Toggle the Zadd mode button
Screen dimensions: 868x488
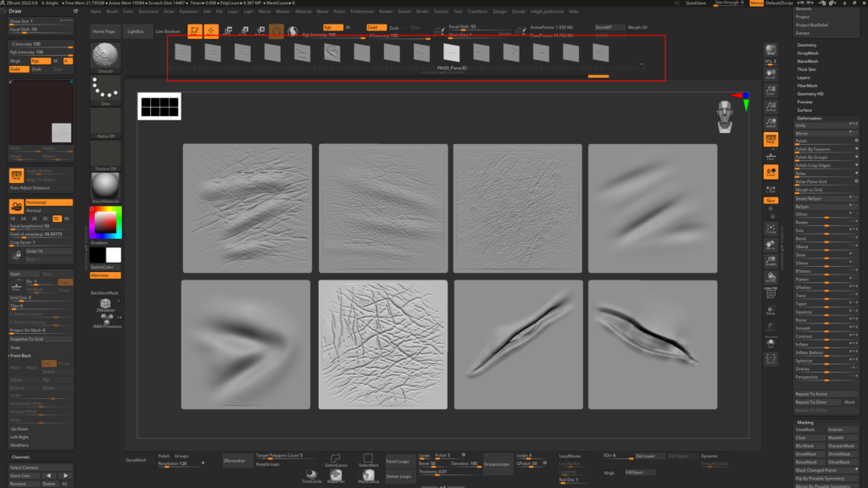pyautogui.click(x=376, y=27)
